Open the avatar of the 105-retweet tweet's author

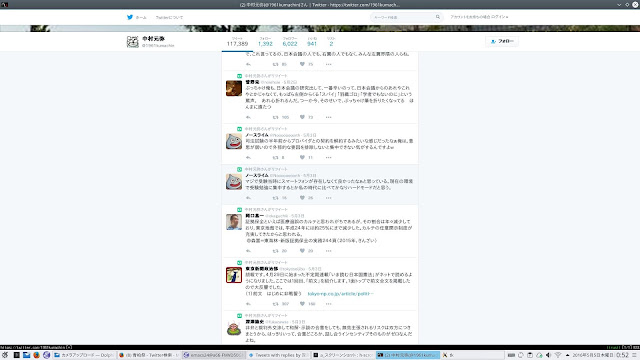coord(234,88)
